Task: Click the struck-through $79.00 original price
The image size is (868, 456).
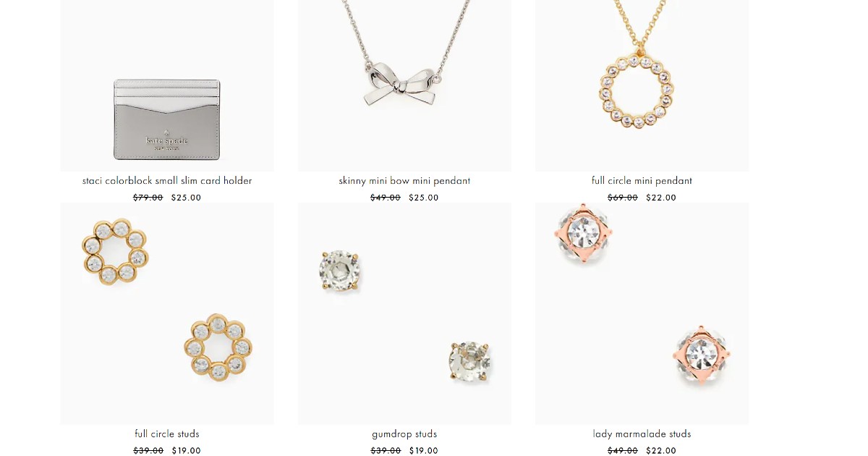Action: [x=148, y=198]
